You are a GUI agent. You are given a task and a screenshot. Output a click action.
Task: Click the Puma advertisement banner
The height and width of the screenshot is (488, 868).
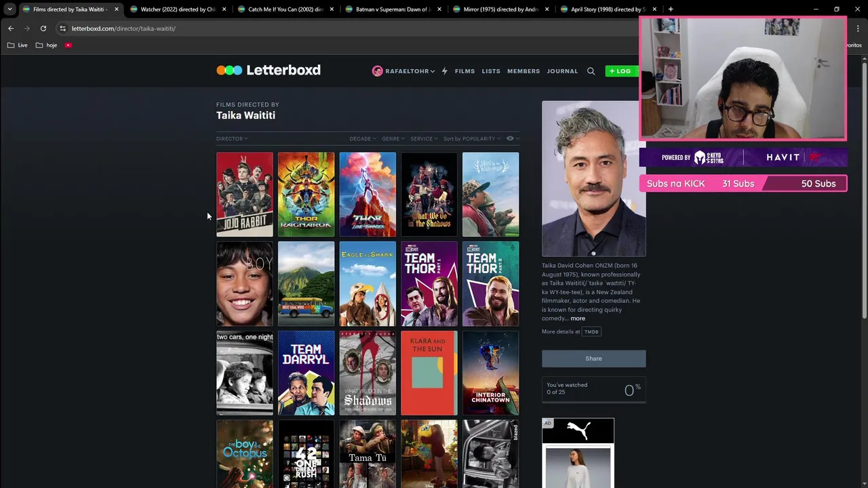coord(578,453)
